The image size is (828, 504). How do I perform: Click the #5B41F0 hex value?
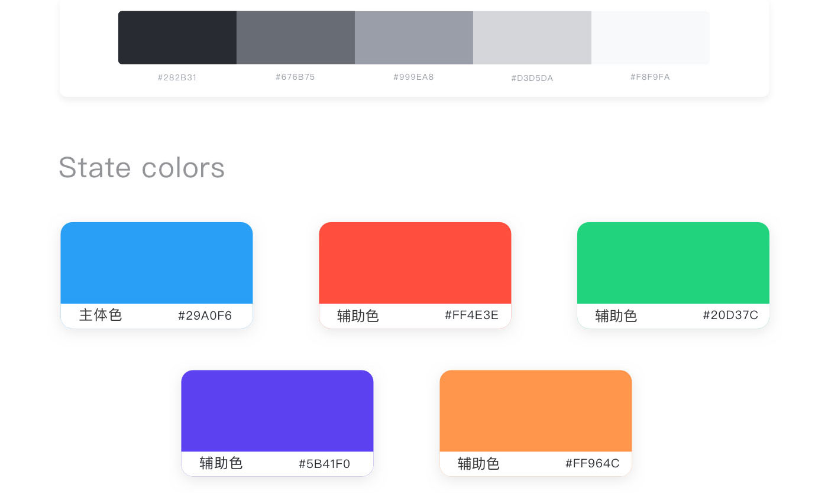tap(324, 464)
